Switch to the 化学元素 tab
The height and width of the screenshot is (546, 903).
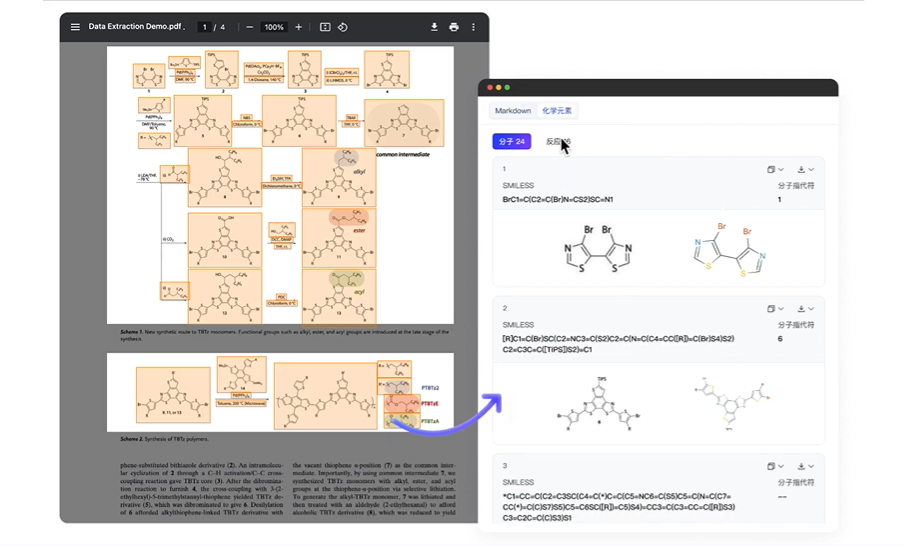[558, 111]
